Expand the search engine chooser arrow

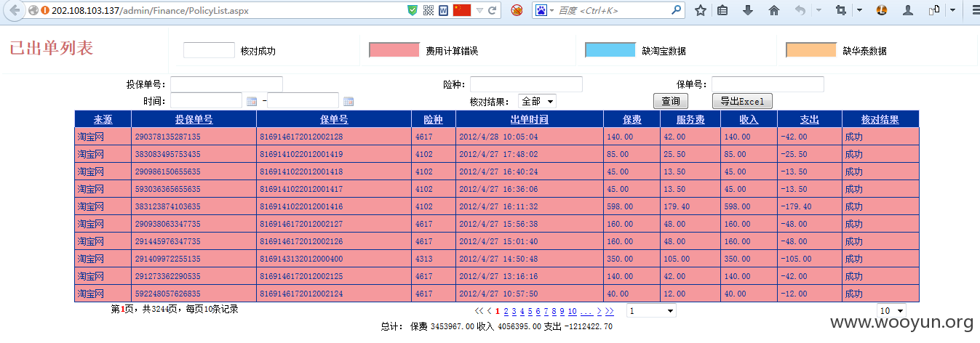point(551,10)
